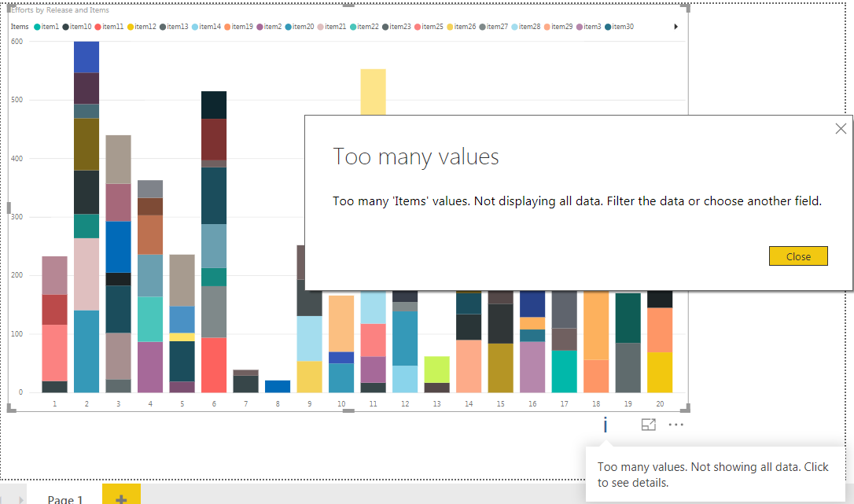The image size is (854, 504).
Task: Select item11 in the legend
Action: [109, 27]
